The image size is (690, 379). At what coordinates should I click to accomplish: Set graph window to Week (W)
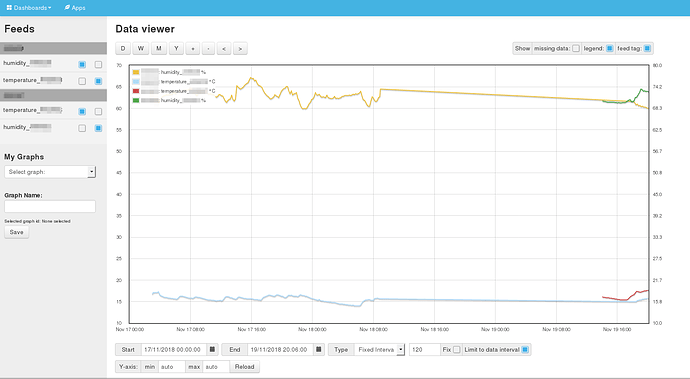[x=141, y=48]
